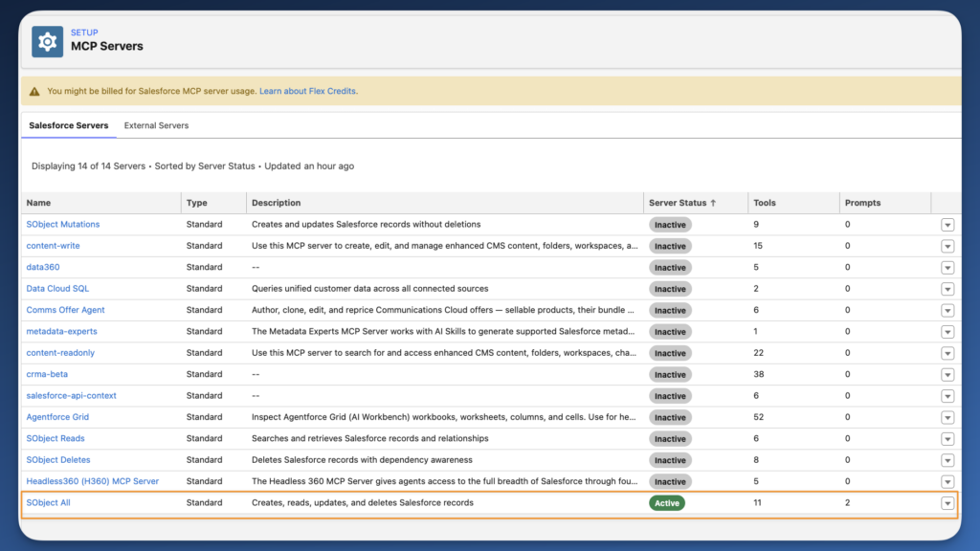Open row actions dropdown for Data Cloud SQL
Image resolution: width=980 pixels, height=551 pixels.
947,289
